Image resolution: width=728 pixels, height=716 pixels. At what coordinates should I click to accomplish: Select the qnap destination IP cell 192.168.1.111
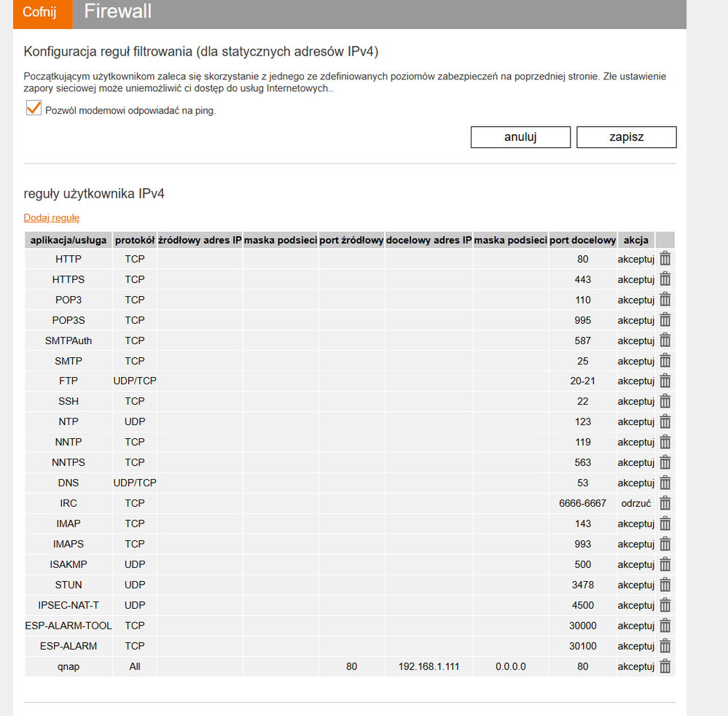[x=429, y=666]
